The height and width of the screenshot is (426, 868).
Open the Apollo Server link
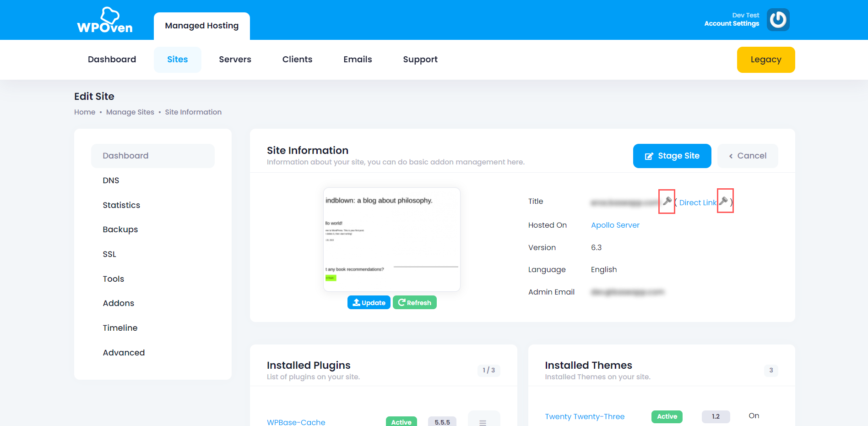[615, 225]
